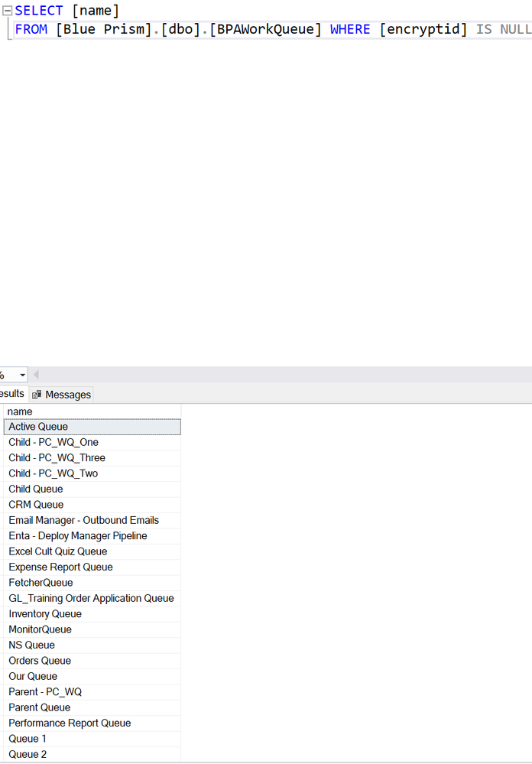Click the Messages tab icon
This screenshot has height=764, width=532.
pos(37,395)
